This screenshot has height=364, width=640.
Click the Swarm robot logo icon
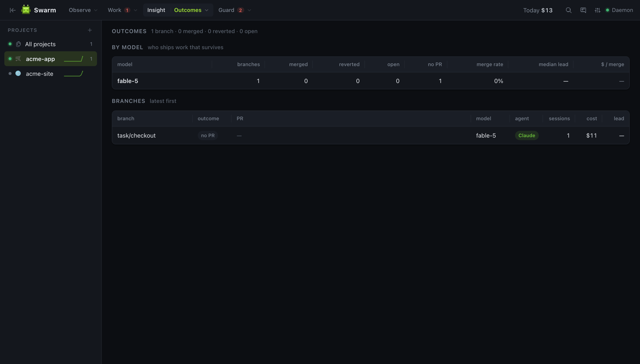click(26, 10)
